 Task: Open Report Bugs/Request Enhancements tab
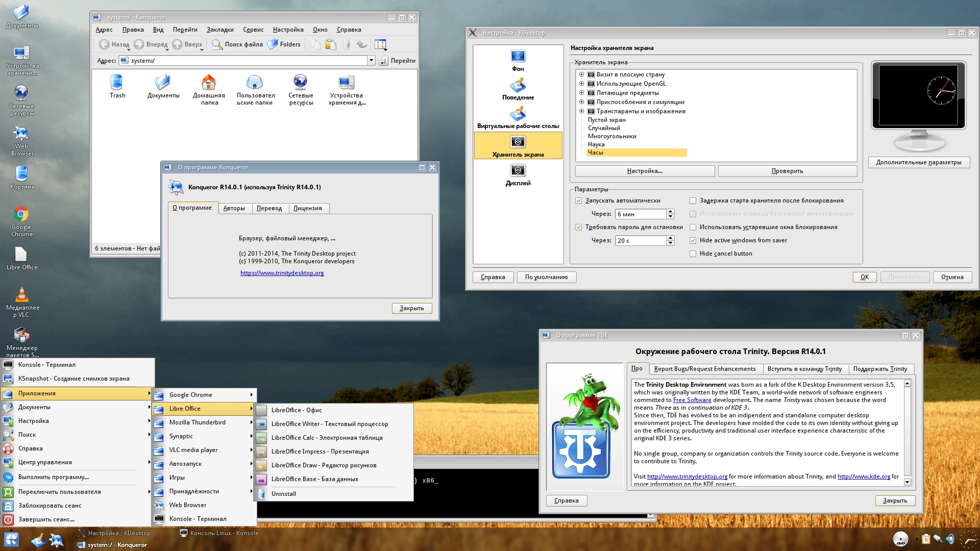pos(704,369)
